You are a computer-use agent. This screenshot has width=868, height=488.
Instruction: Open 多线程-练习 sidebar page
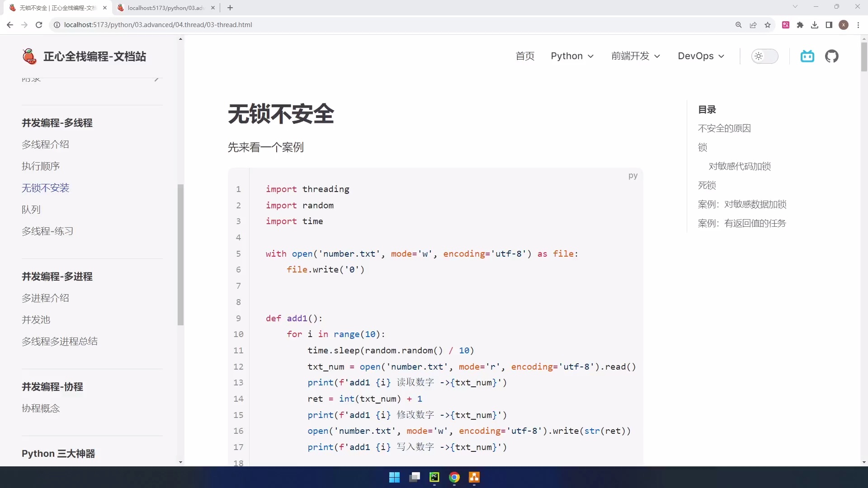[x=47, y=231]
